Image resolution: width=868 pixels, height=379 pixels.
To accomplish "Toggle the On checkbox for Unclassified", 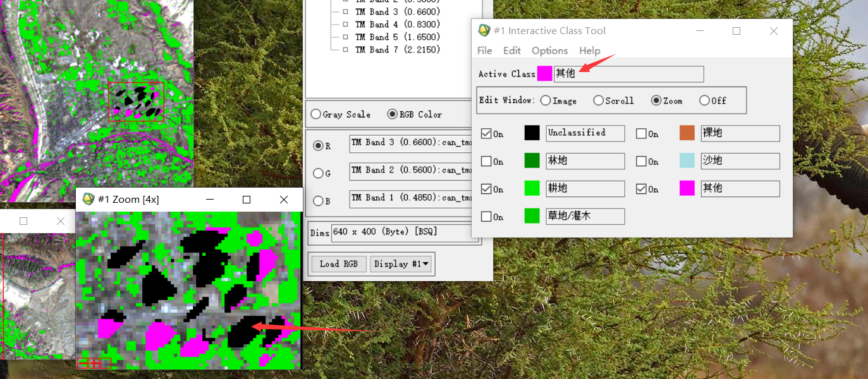I will (486, 133).
